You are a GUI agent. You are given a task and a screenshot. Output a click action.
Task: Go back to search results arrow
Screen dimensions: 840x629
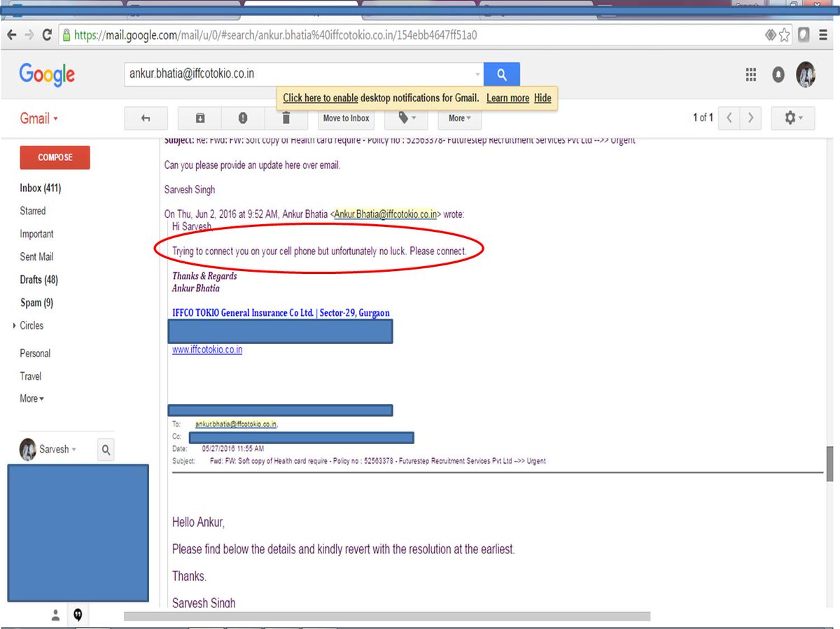[146, 118]
